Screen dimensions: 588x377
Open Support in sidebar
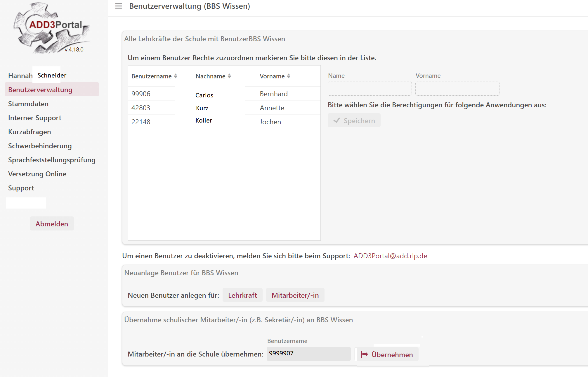coord(21,188)
